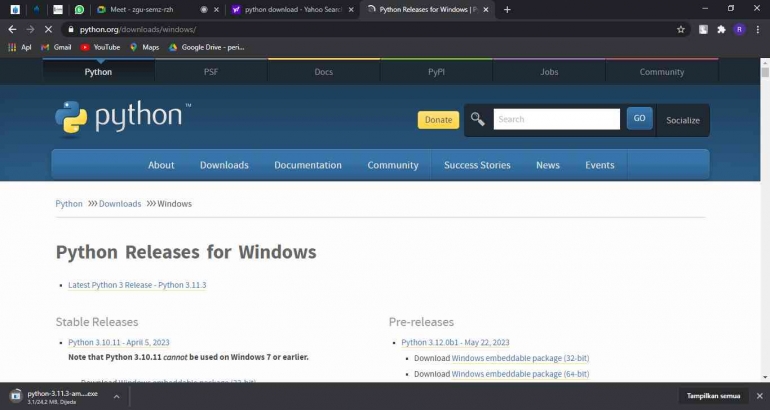The image size is (770, 410).
Task: Open the Apl apps bookmark
Action: coord(20,47)
